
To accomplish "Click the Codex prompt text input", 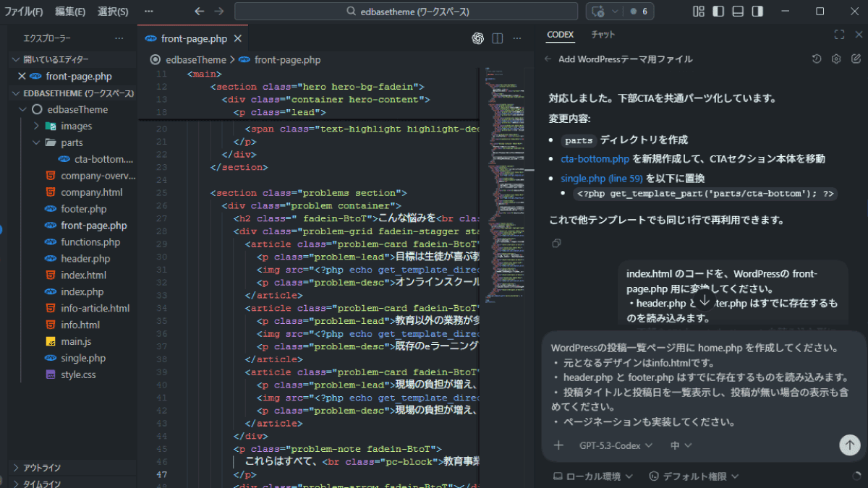I will 694,383.
